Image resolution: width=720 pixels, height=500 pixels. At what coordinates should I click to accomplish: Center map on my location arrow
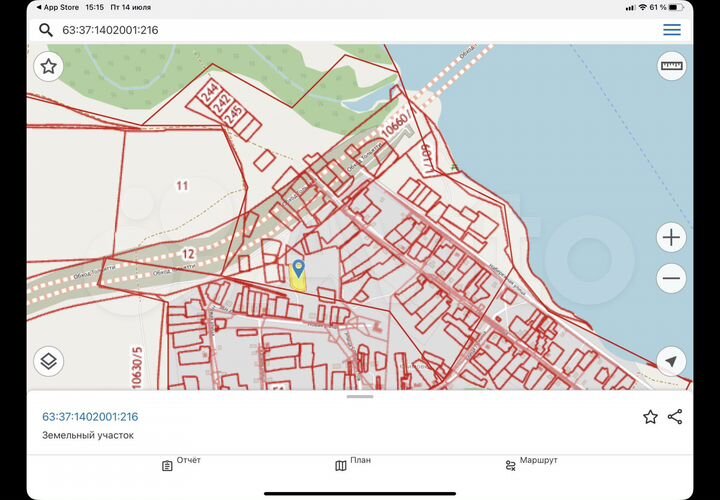671,361
